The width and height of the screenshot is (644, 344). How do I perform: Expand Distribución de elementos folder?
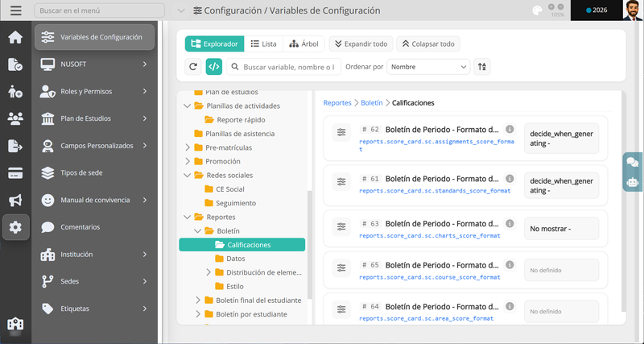[208, 272]
